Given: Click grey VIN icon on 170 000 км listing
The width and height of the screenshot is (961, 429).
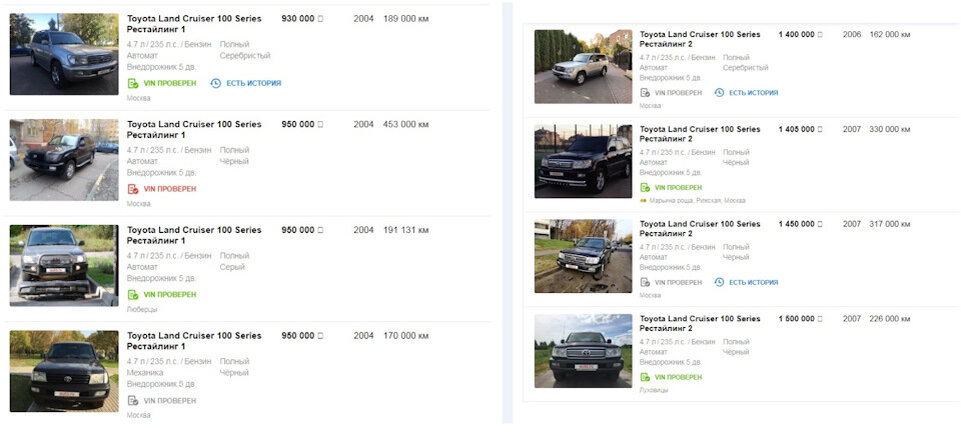Looking at the screenshot, I should point(132,401).
